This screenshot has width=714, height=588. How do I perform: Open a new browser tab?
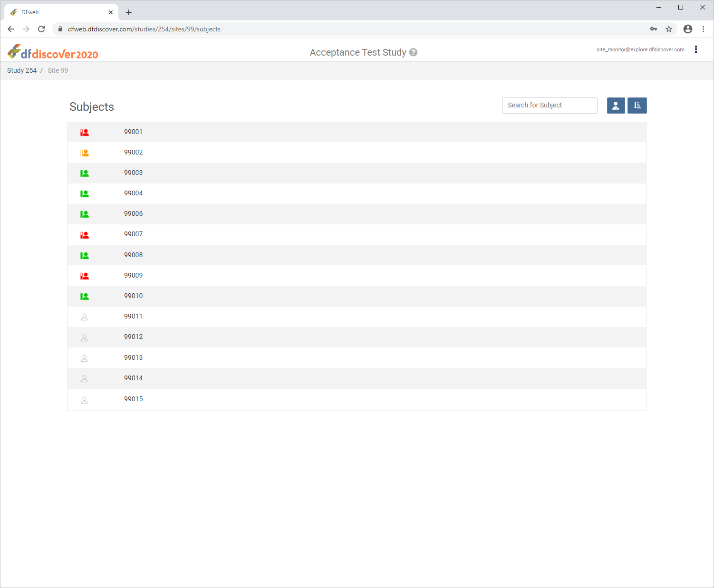pos(129,12)
